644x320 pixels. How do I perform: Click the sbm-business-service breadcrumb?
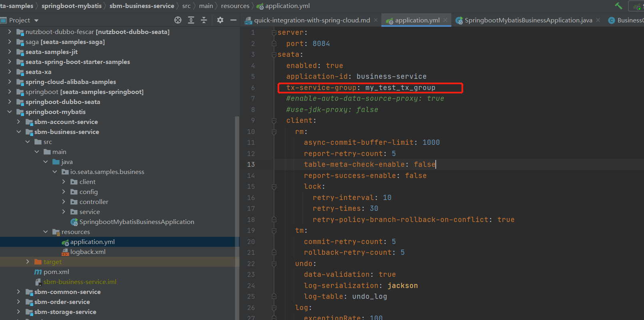click(142, 6)
